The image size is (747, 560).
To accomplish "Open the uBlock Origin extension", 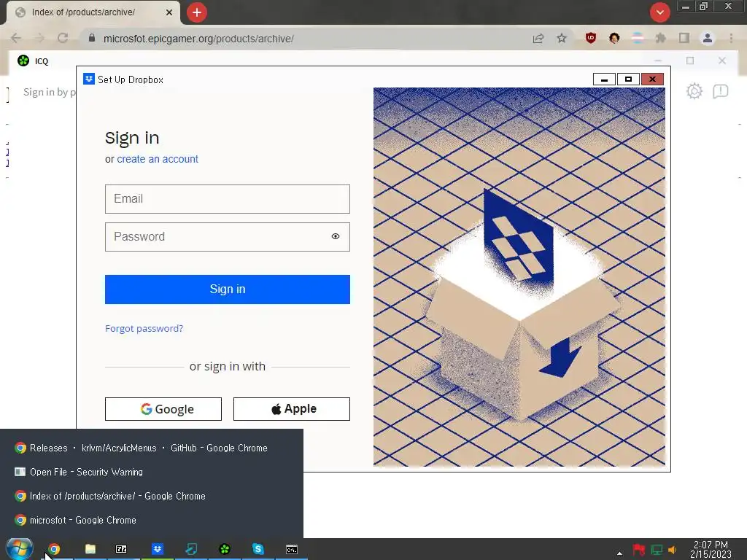I will click(x=591, y=38).
